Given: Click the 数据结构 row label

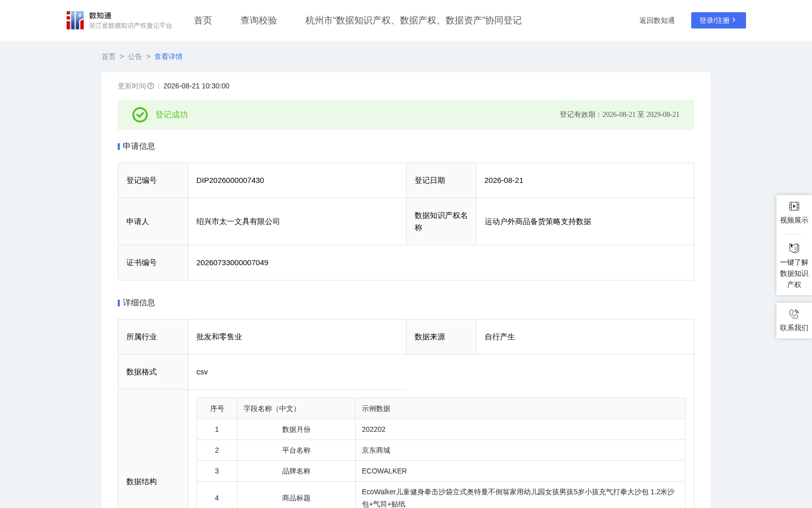Looking at the screenshot, I should coord(142,482).
